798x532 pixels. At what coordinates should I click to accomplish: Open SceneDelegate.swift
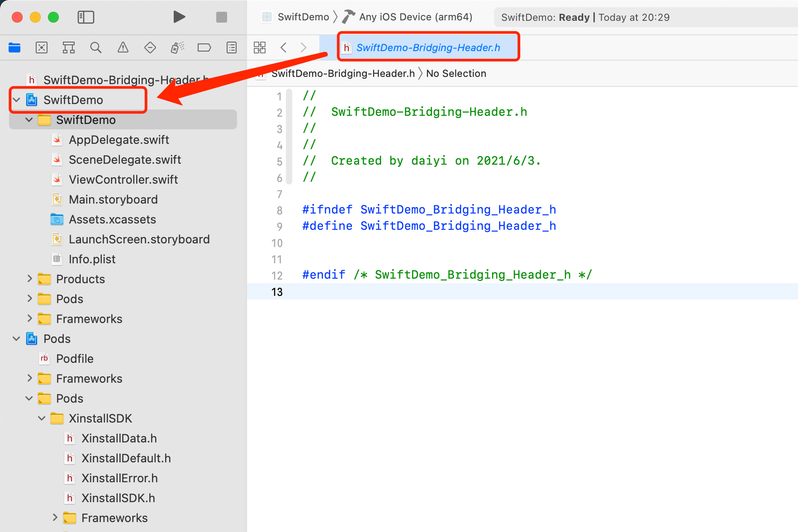pos(125,160)
